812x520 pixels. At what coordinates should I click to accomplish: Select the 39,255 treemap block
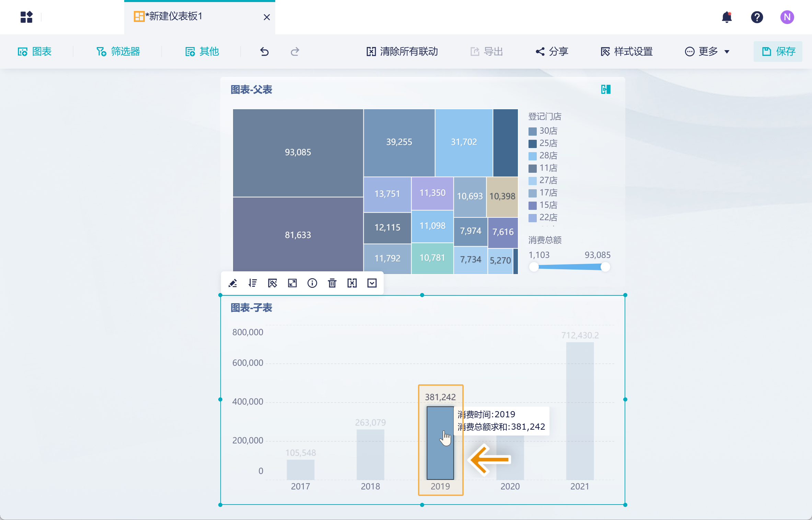(399, 143)
